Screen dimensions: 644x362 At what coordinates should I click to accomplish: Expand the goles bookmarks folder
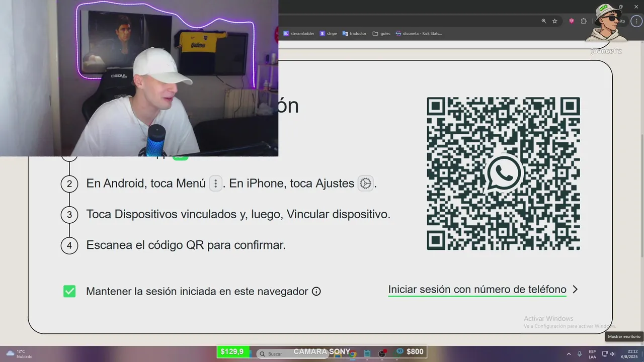coord(381,34)
